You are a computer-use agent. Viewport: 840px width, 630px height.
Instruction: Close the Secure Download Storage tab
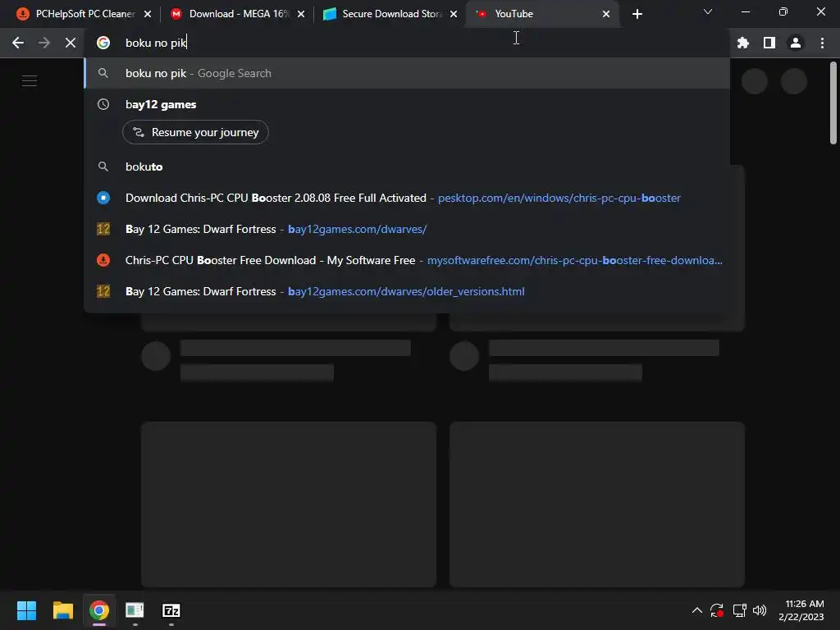pos(454,14)
